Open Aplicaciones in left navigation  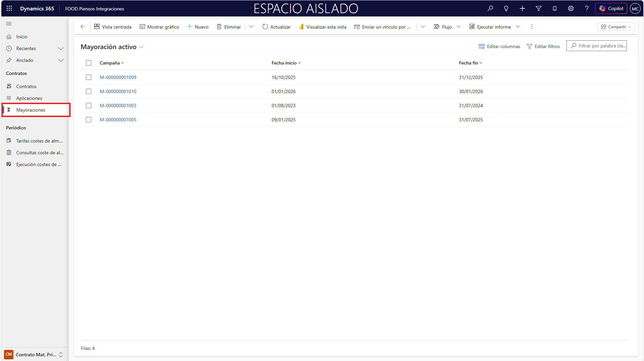pos(29,98)
